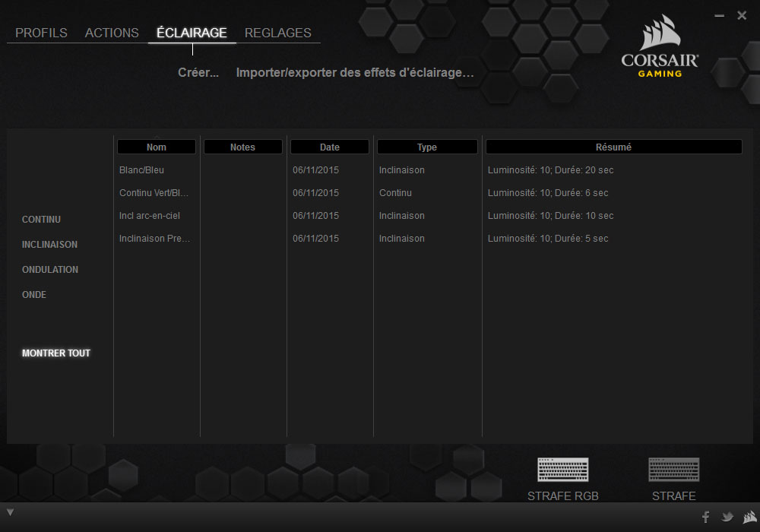Select the STRAFE keyboard icon

coord(673,470)
